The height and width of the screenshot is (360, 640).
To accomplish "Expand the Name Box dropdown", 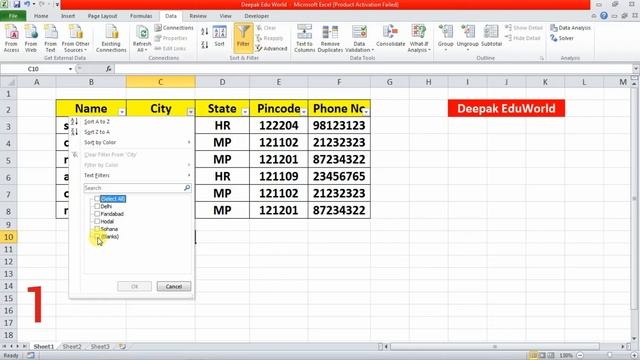I will [x=70, y=69].
